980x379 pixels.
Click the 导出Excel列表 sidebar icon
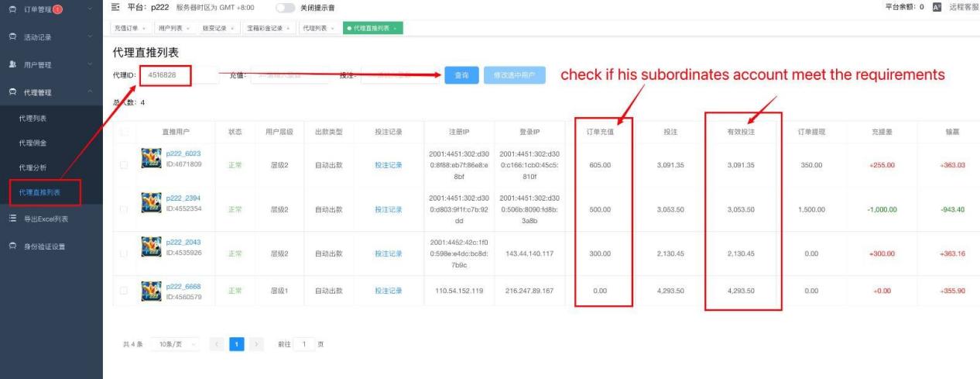(12, 219)
